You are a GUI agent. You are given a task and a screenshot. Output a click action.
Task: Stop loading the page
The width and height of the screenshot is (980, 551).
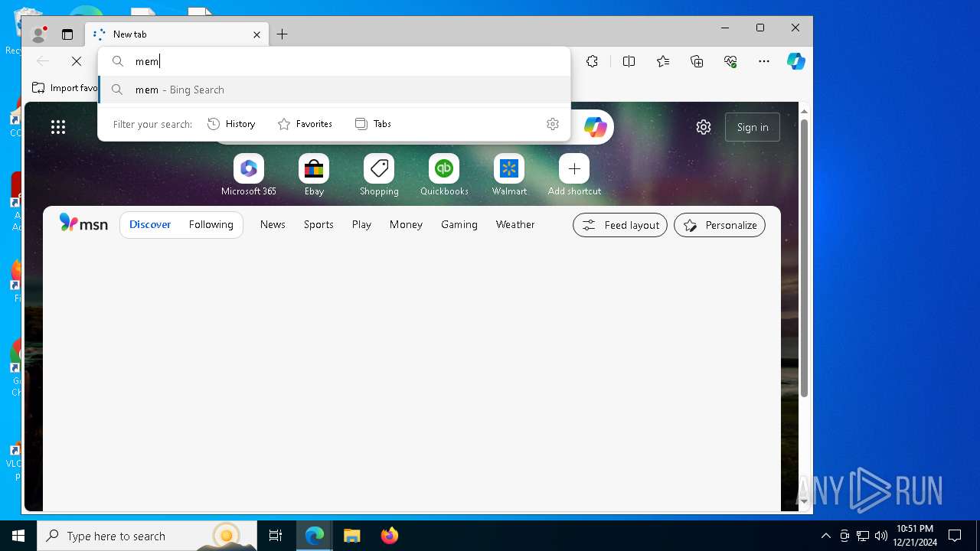(x=77, y=61)
